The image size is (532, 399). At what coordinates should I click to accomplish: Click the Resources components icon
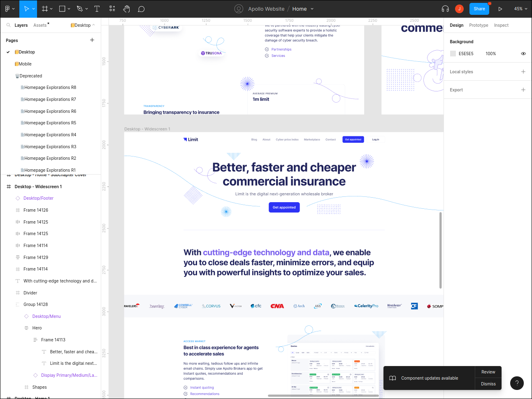tap(112, 9)
